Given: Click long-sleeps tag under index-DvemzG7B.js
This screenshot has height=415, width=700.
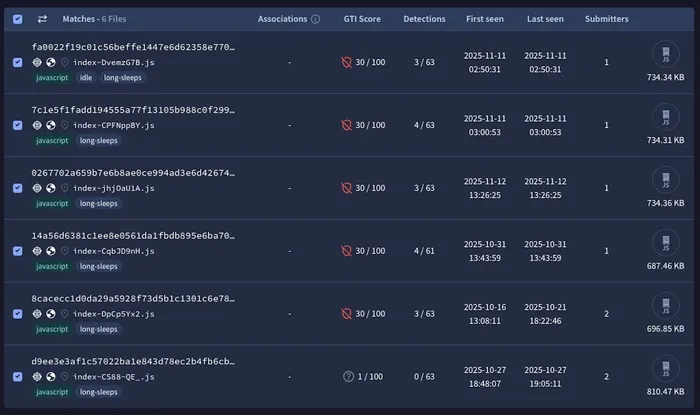Looking at the screenshot, I should click(123, 78).
